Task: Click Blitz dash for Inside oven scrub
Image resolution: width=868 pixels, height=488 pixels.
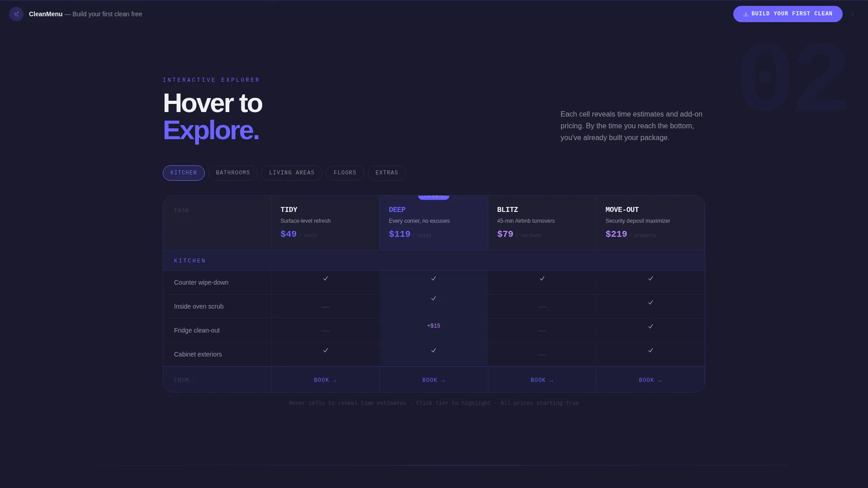Action: click(542, 307)
